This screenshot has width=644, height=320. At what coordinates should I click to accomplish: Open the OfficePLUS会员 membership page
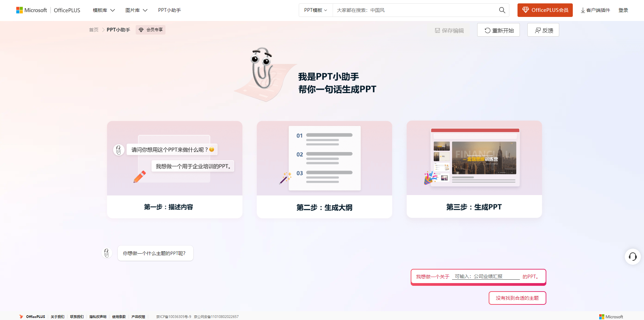click(545, 10)
